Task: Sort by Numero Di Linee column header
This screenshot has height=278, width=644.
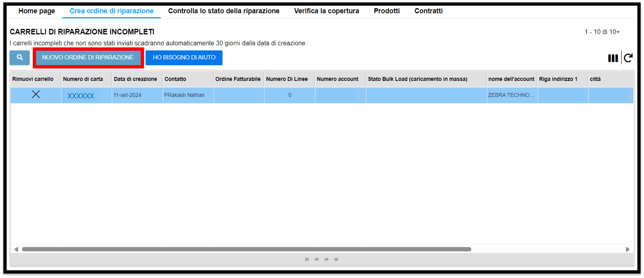Action: (x=290, y=79)
